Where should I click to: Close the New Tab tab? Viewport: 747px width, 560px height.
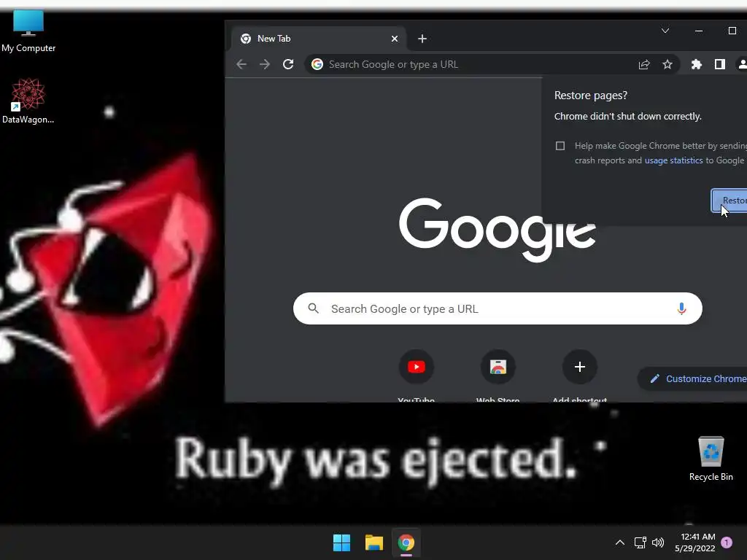tap(395, 39)
